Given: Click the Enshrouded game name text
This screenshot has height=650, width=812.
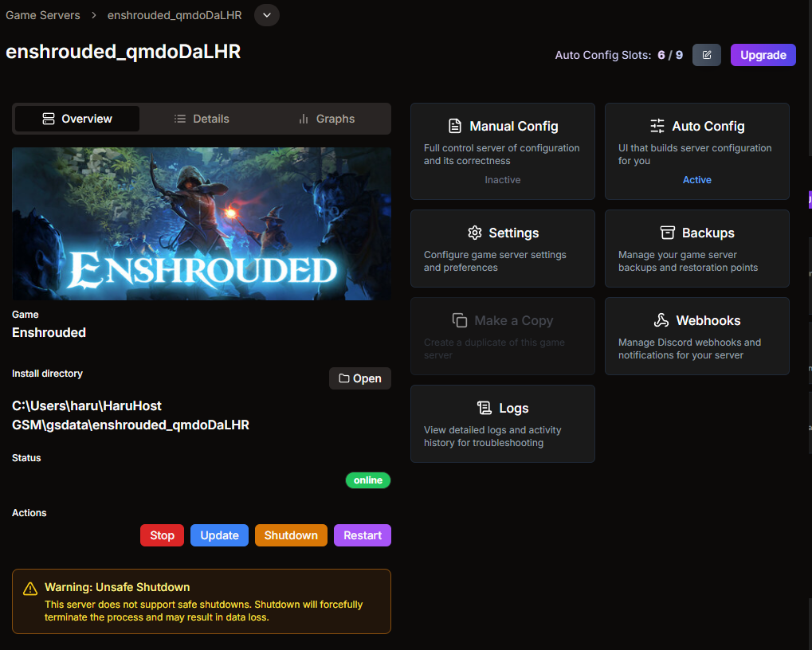Looking at the screenshot, I should (49, 332).
